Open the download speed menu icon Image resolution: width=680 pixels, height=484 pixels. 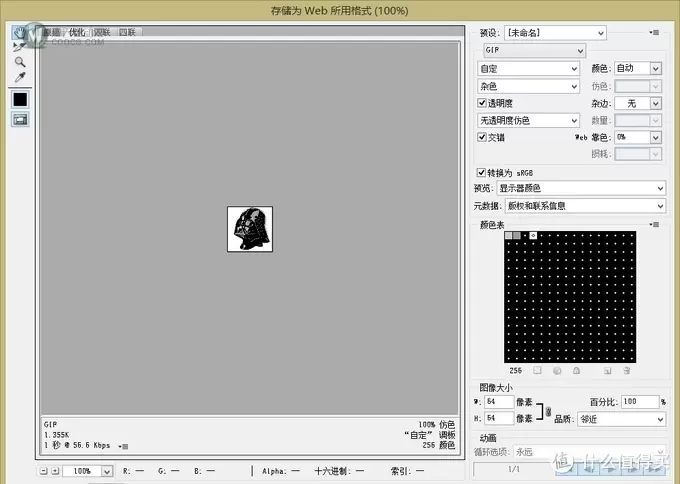124,446
